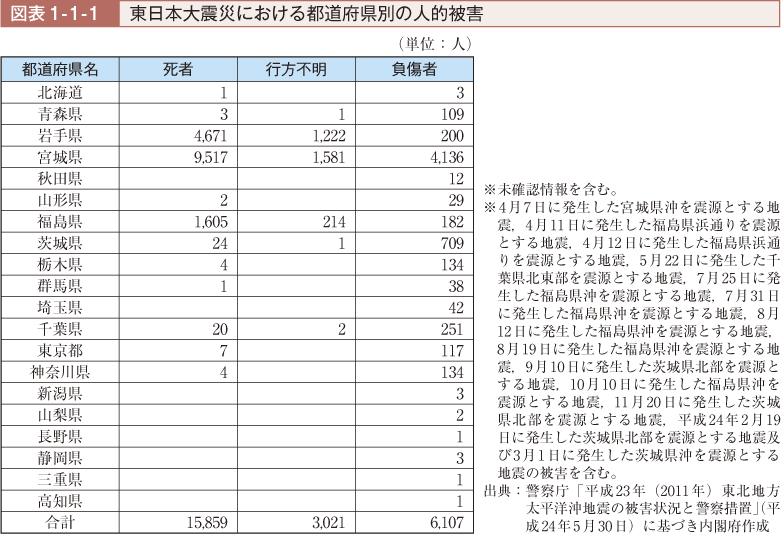Select the 新潟県 row name
Screen dimensions: 781x534
(60, 393)
